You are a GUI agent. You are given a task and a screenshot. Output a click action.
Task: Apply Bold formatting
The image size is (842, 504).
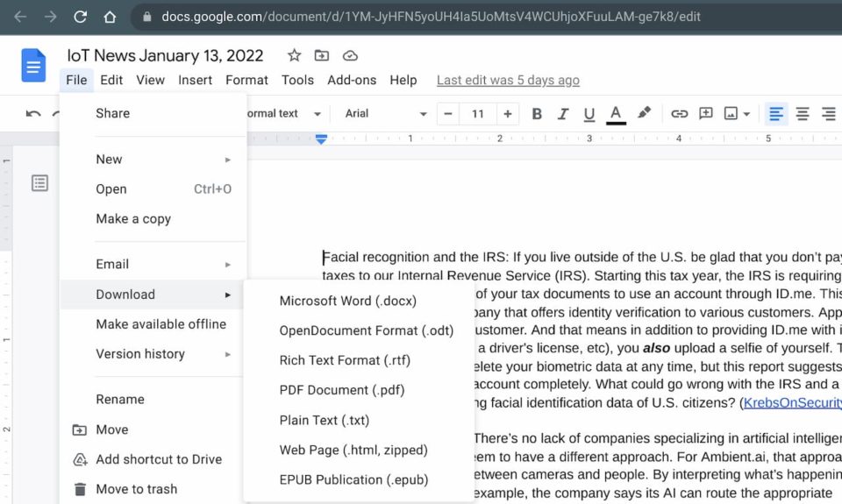click(537, 114)
